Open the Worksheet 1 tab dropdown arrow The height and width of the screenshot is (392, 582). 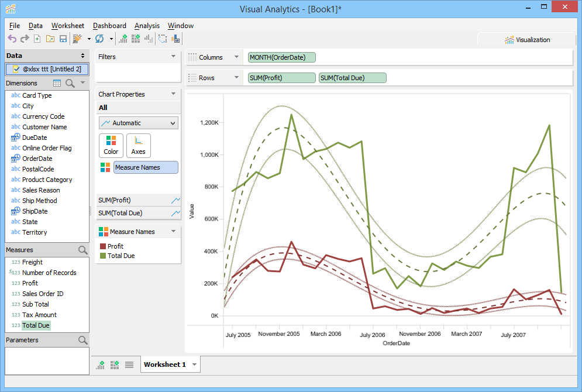[195, 365]
